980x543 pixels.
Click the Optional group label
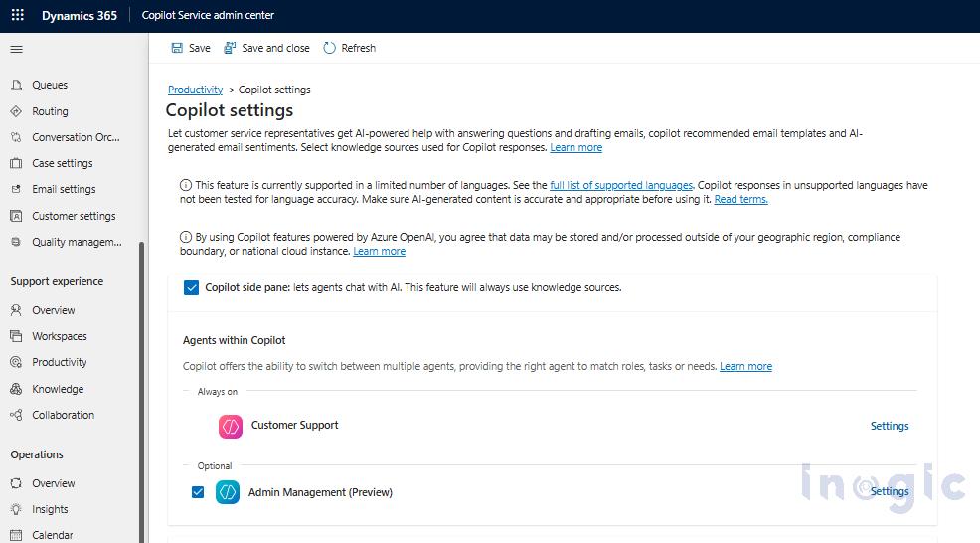(215, 466)
